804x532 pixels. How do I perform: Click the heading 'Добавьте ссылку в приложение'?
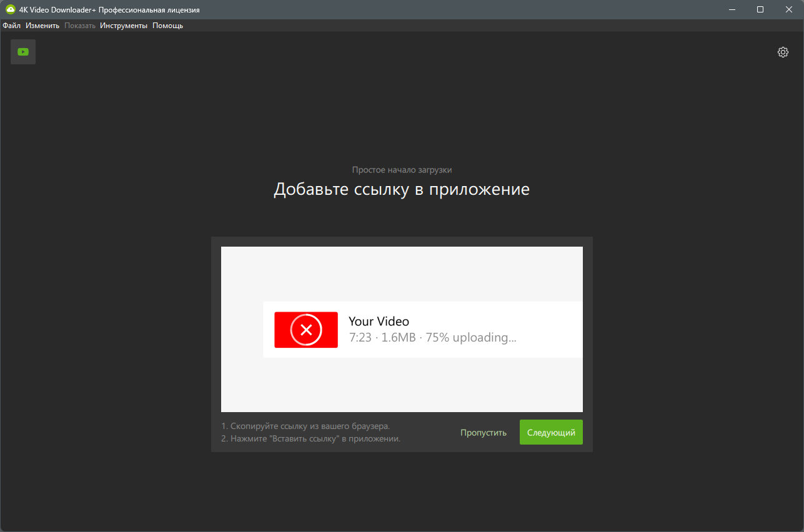(402, 189)
